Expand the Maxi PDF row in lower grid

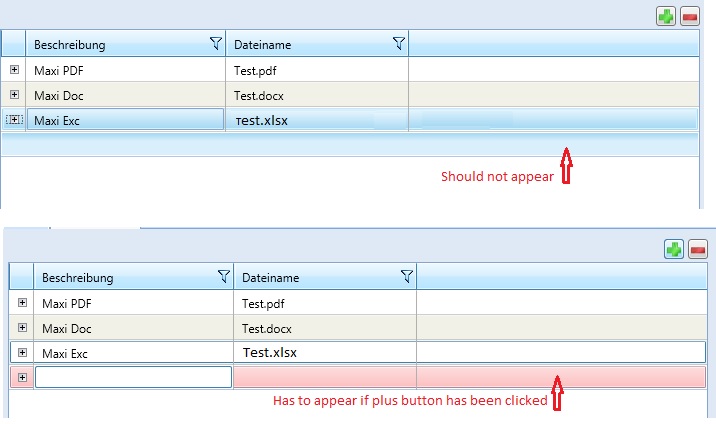22,302
